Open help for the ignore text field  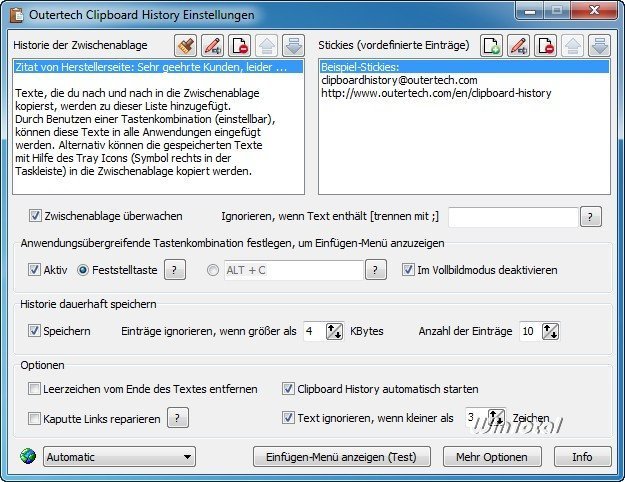pyautogui.click(x=590, y=217)
